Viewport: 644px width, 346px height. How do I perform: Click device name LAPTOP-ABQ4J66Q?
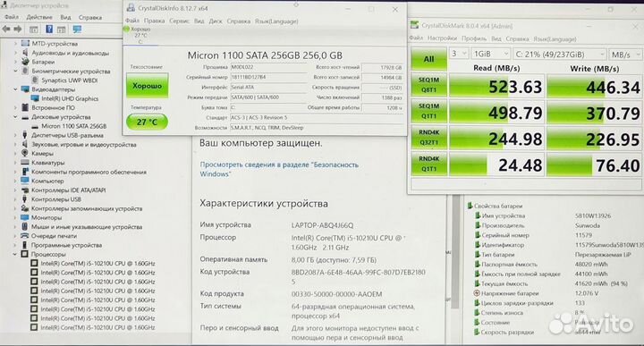point(322,225)
